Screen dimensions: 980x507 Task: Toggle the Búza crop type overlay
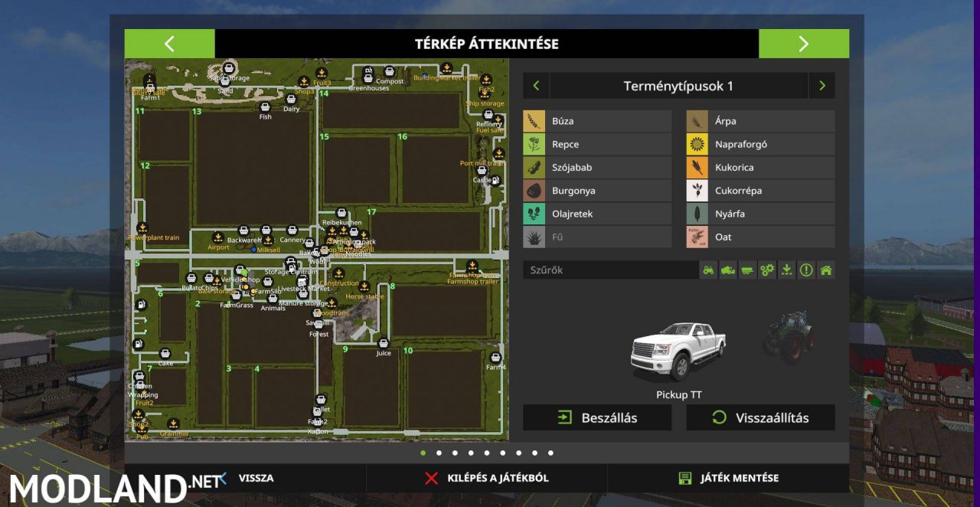[x=597, y=121]
